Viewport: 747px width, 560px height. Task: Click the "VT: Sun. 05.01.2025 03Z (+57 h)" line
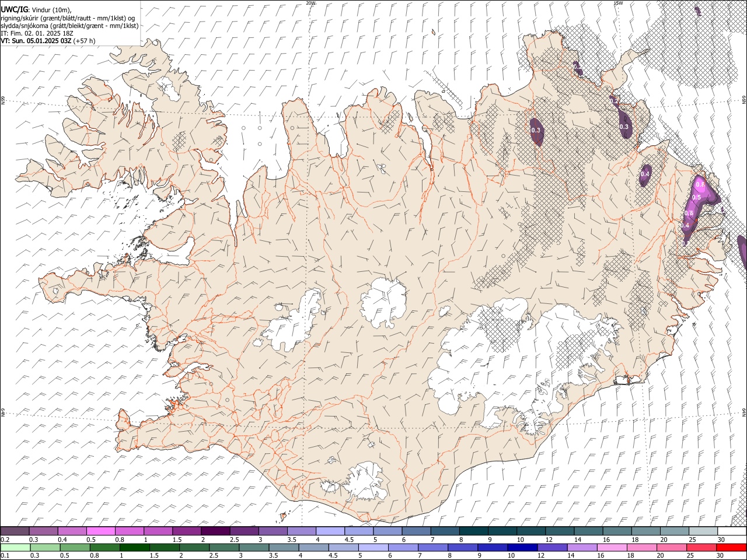pyautogui.click(x=48, y=41)
